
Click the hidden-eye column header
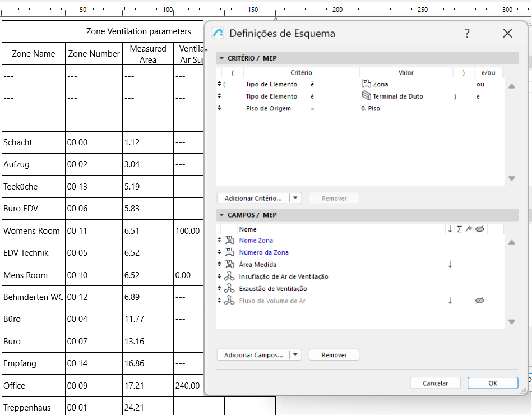[x=479, y=229]
